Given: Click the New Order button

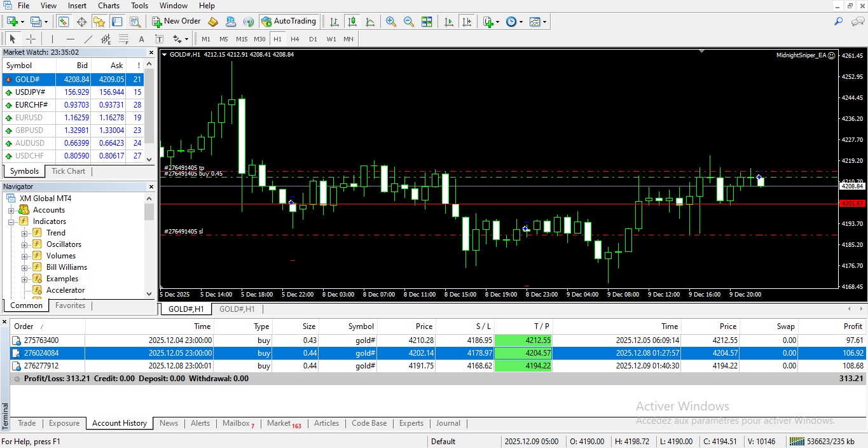Looking at the screenshot, I should (176, 21).
